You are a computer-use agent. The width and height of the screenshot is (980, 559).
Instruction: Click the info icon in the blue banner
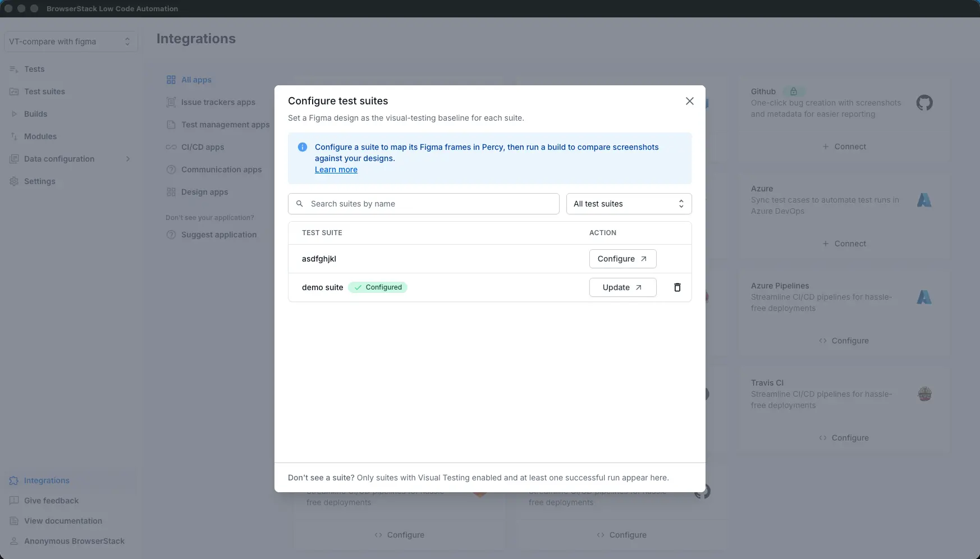click(x=303, y=147)
